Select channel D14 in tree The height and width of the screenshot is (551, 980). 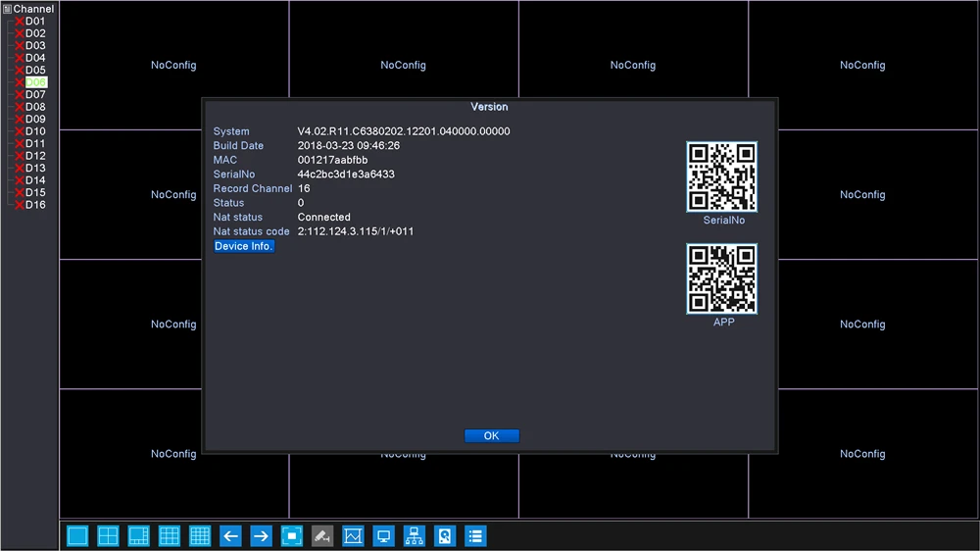(35, 180)
